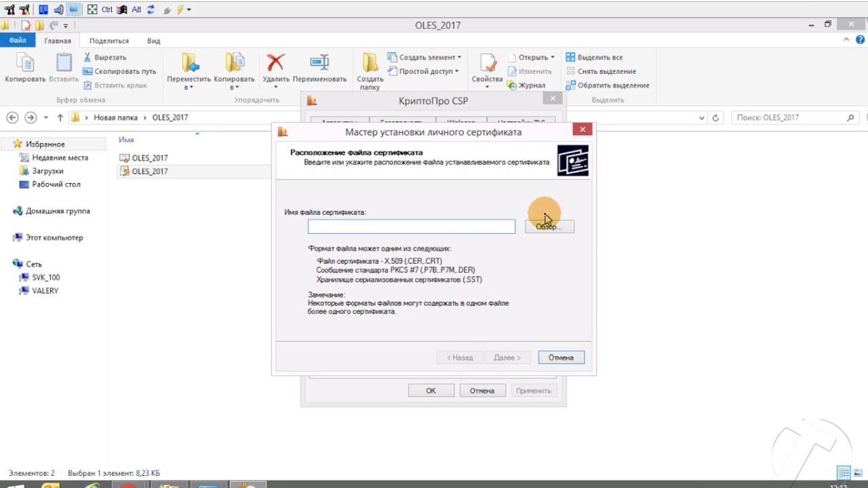Click Отмена in the certificate wizard

561,357
